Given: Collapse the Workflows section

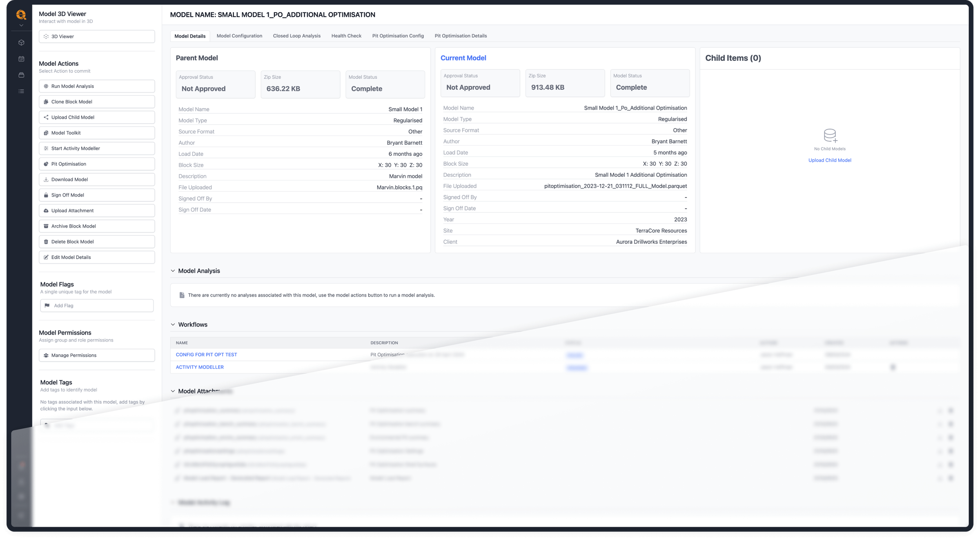Looking at the screenshot, I should [x=172, y=324].
